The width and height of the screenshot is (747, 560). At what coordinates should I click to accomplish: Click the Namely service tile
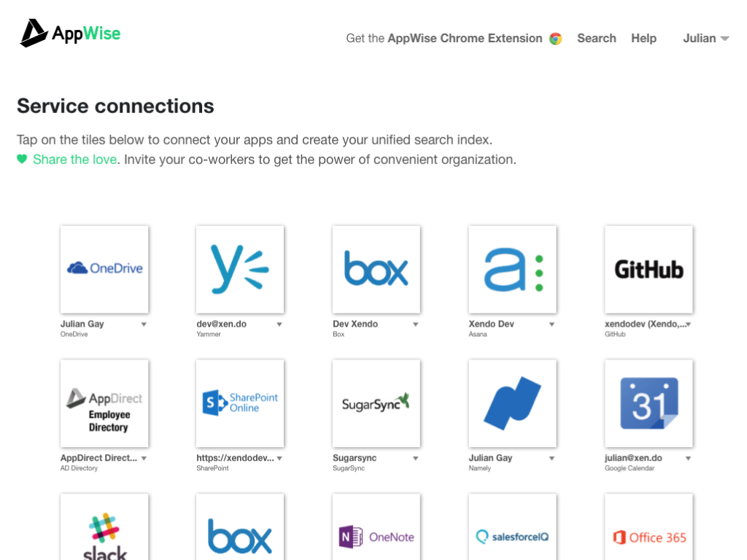point(512,403)
